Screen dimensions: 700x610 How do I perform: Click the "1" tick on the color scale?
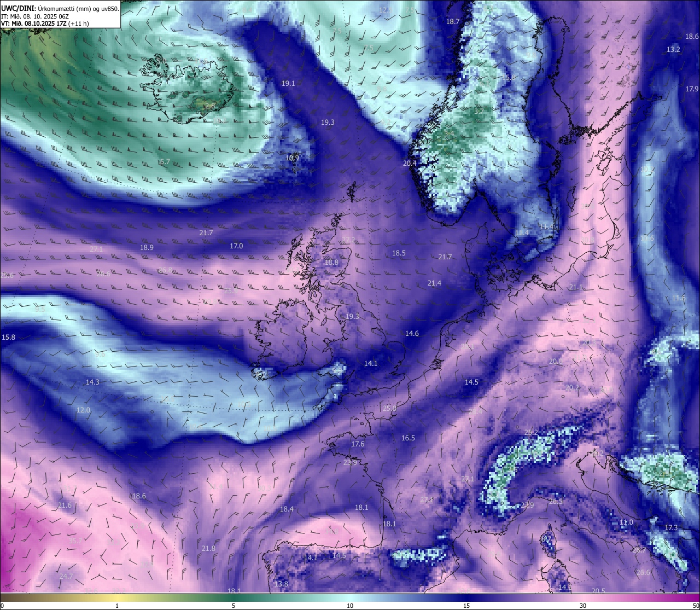pyautogui.click(x=117, y=606)
